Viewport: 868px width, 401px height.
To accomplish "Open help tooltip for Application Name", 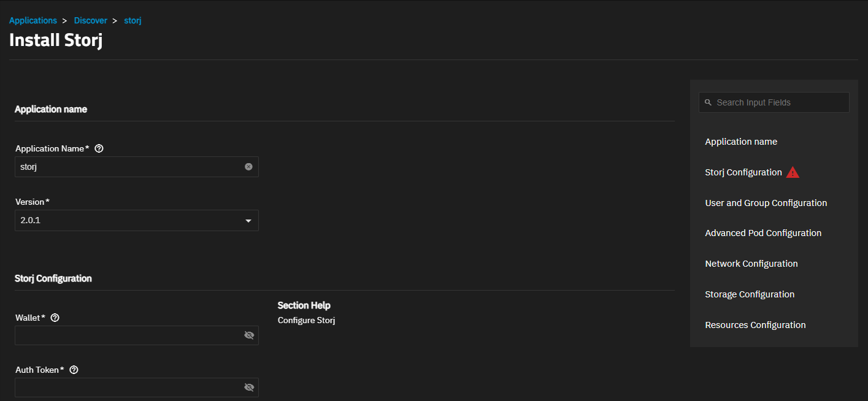I will [99, 148].
